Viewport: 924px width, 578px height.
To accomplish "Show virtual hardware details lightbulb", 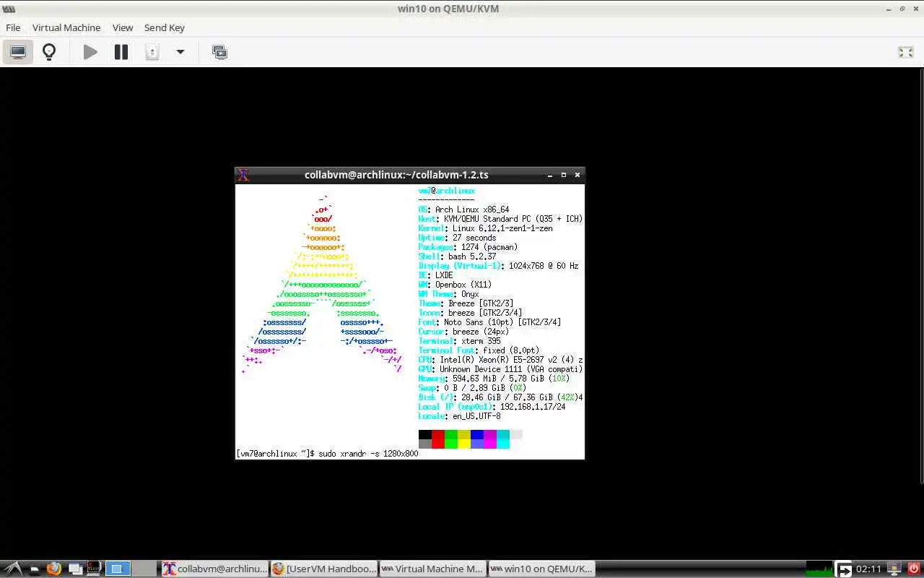I will tap(49, 52).
